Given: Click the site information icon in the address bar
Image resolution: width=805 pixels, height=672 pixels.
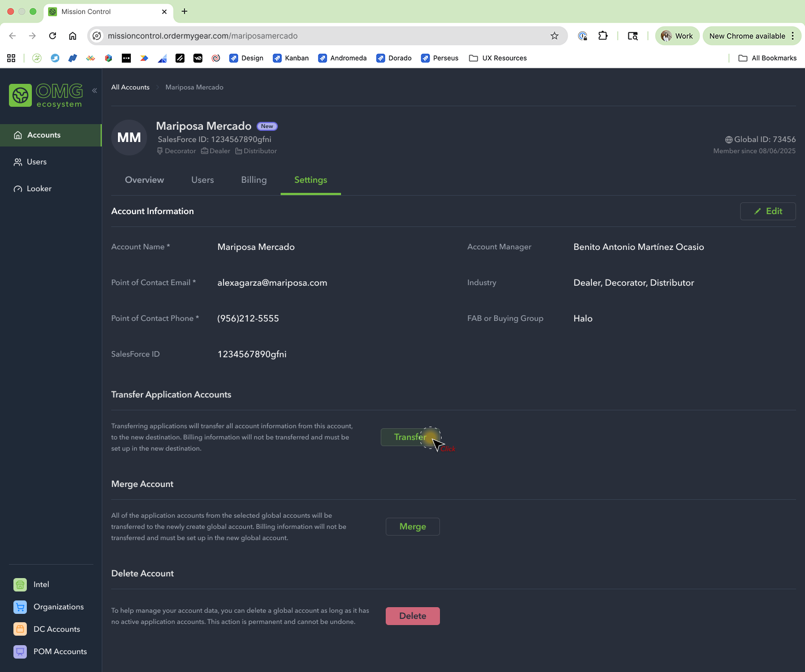Looking at the screenshot, I should pyautogui.click(x=97, y=36).
